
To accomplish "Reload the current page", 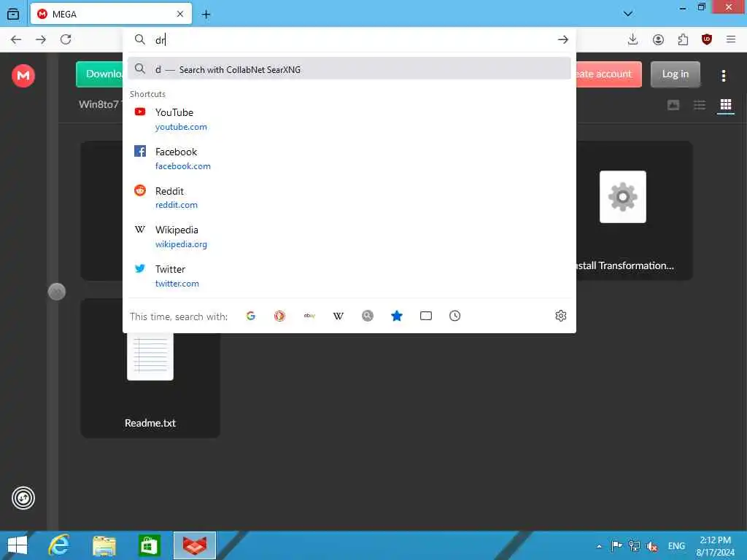I will click(66, 39).
